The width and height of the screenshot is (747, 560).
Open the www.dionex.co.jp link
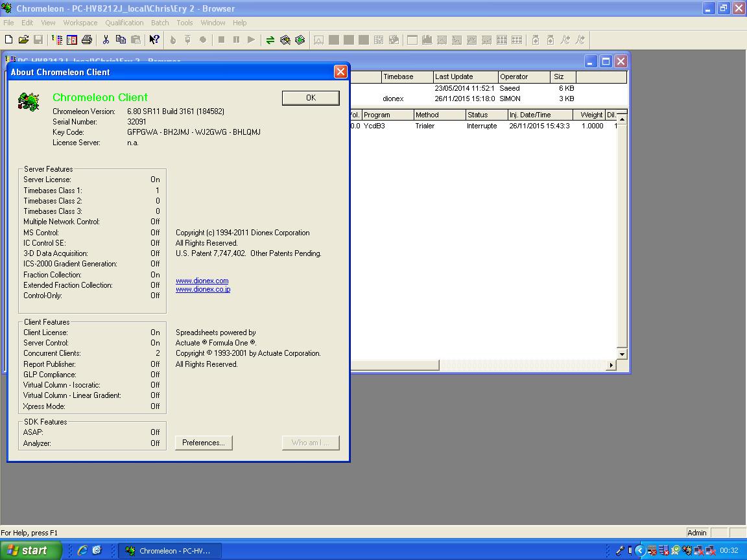[203, 289]
